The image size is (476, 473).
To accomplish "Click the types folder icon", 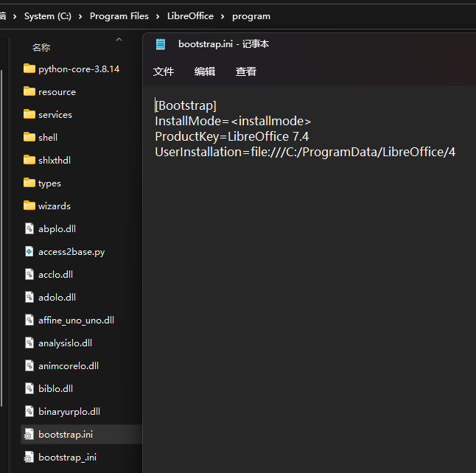I will point(29,183).
